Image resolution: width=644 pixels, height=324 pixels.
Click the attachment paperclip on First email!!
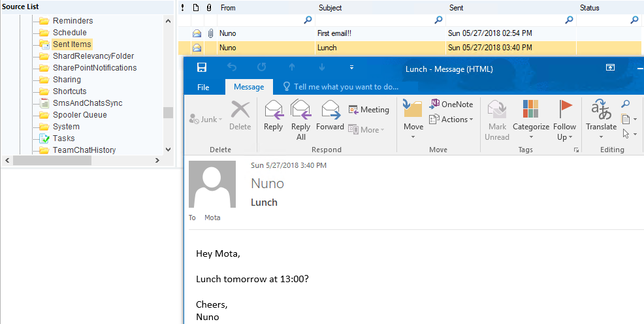210,33
